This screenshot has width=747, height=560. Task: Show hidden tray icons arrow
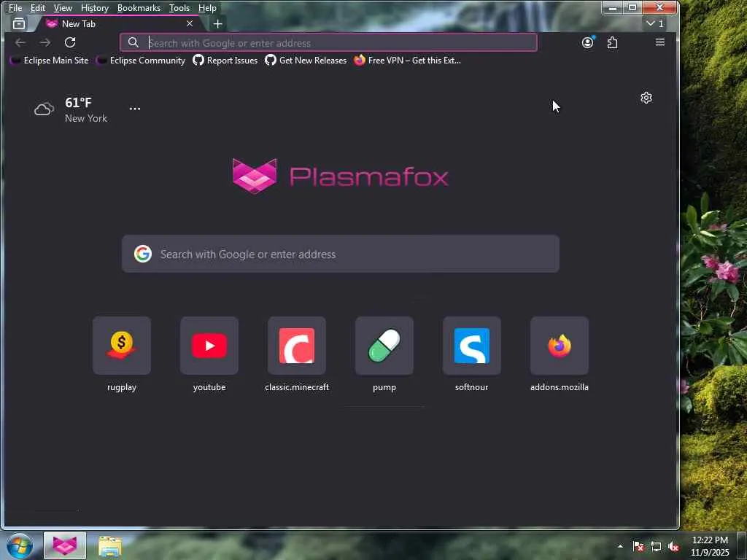tap(620, 546)
